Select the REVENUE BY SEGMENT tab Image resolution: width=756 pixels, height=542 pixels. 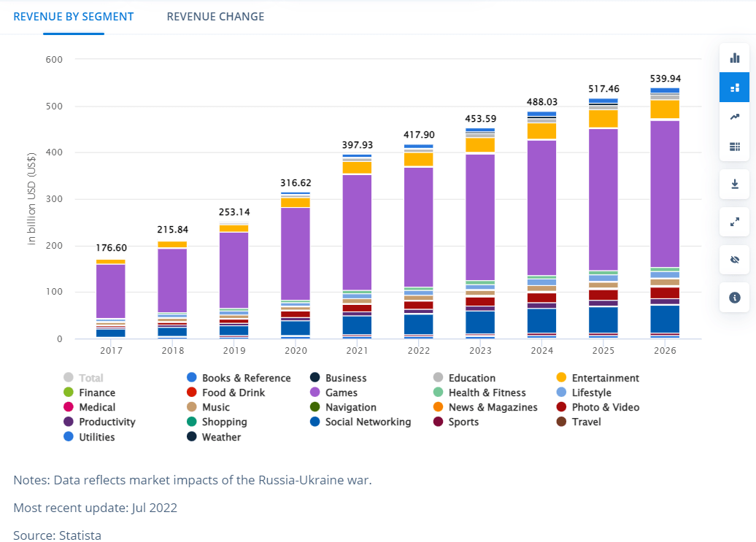[73, 16]
